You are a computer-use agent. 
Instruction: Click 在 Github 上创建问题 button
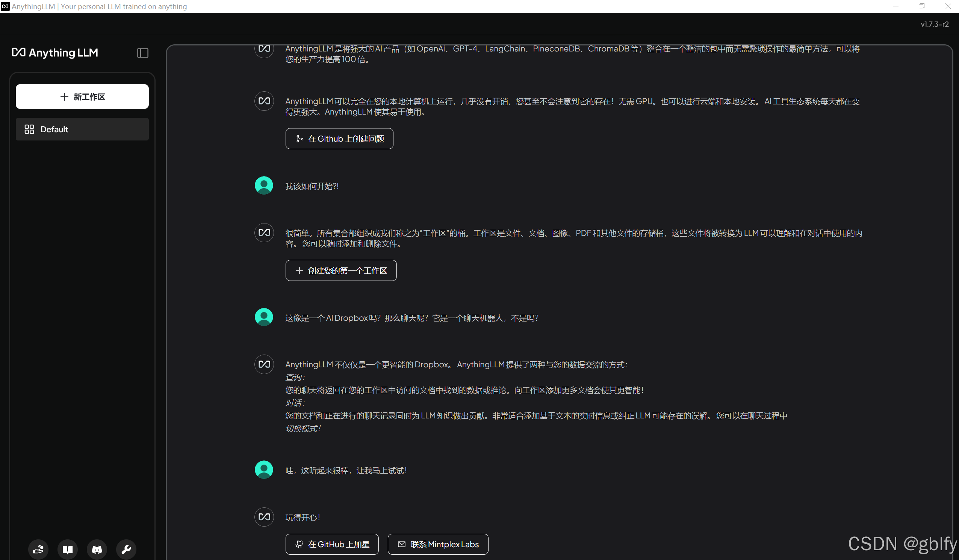pos(339,139)
